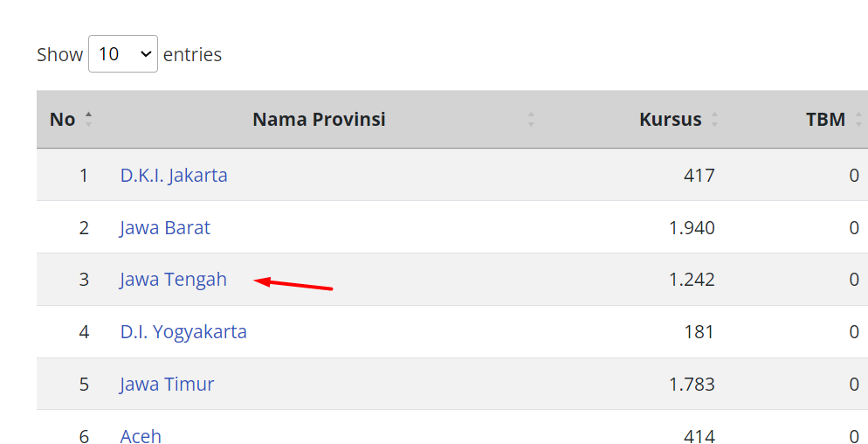868x444 pixels.
Task: Click the Kursus value 181
Action: point(699,332)
